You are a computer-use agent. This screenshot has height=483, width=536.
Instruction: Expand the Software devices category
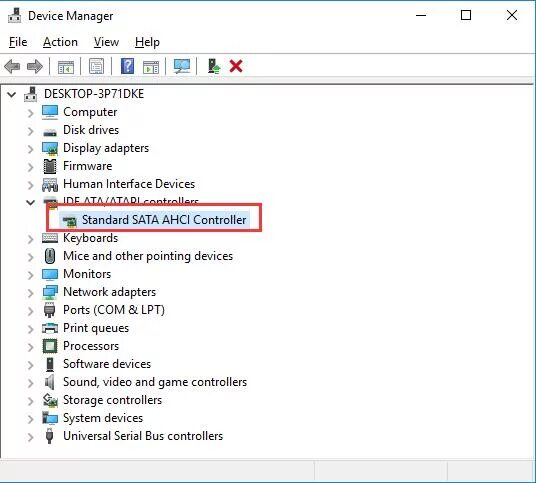30,365
